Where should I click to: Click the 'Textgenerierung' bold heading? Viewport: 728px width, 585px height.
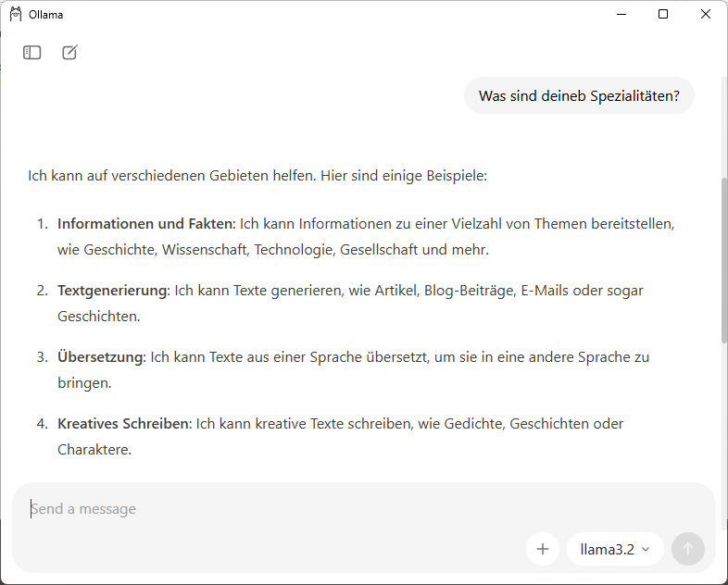112,291
